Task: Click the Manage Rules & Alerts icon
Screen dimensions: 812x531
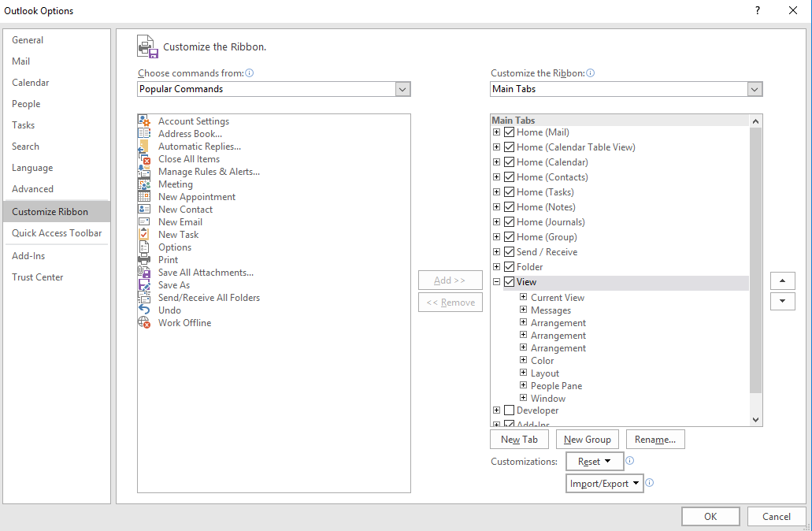Action: pyautogui.click(x=144, y=172)
